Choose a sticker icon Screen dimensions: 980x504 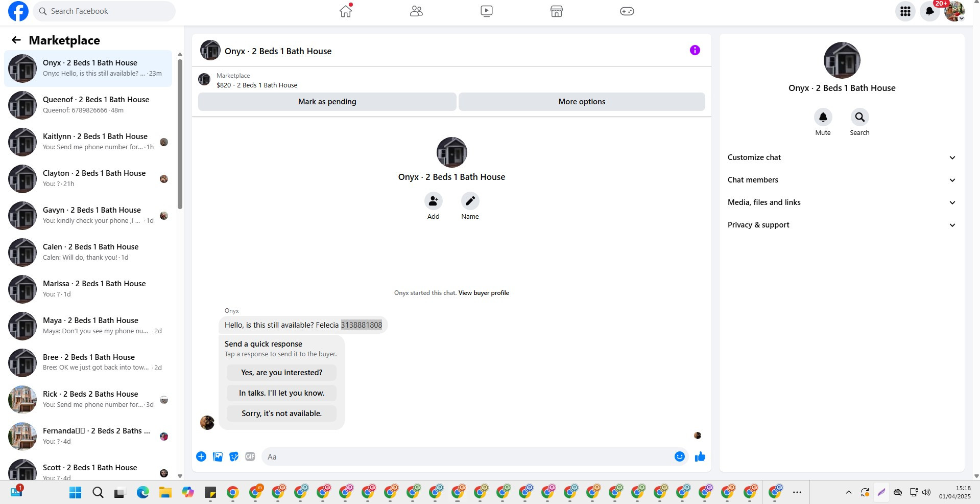coord(234,456)
